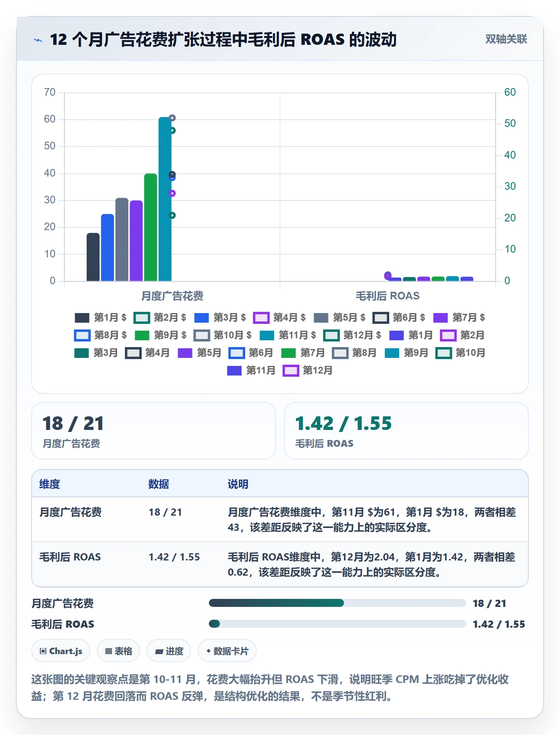Toggle the 第10月 ROAS legend entry
Screen dimensions: 560x735
click(460, 353)
